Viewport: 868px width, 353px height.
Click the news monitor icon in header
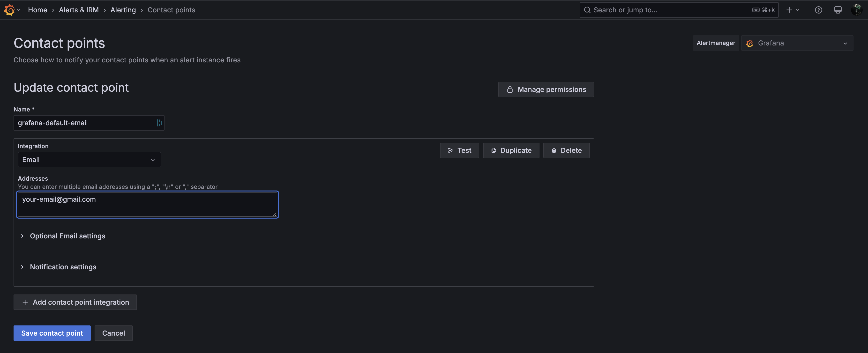click(x=838, y=10)
